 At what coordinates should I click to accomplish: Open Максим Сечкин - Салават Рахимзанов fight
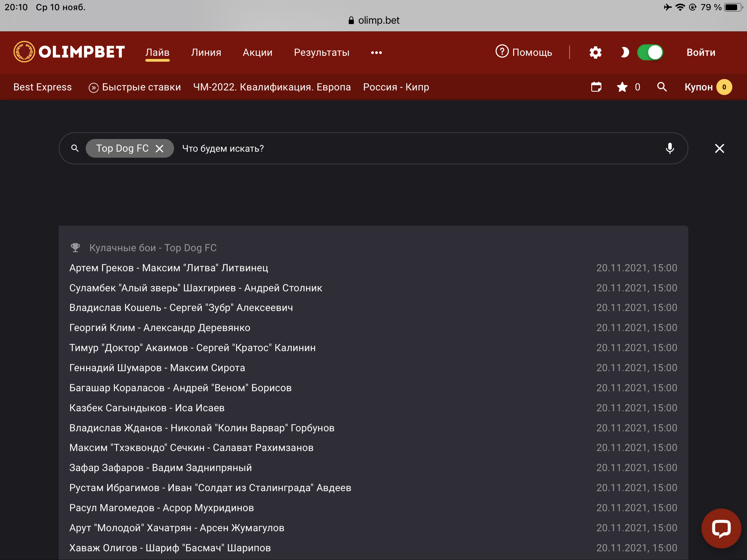click(x=373, y=448)
